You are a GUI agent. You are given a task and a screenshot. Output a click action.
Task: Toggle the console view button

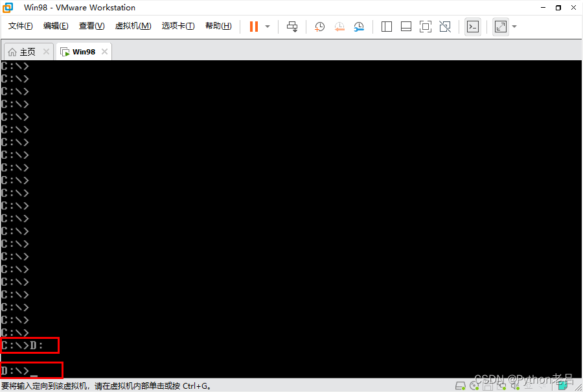pos(473,27)
